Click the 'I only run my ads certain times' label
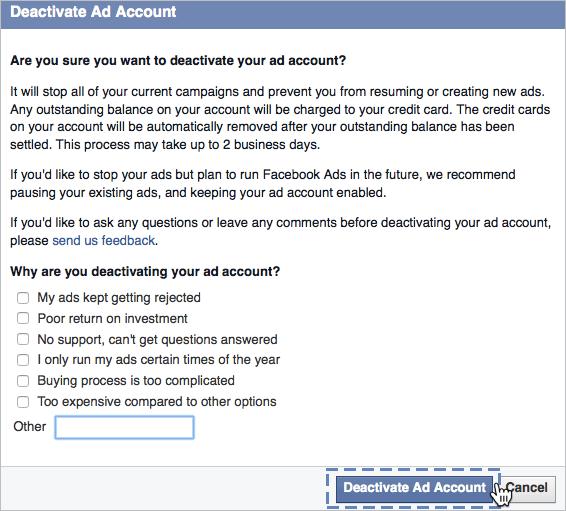Viewport: 566px width, 511px height. coord(159,360)
